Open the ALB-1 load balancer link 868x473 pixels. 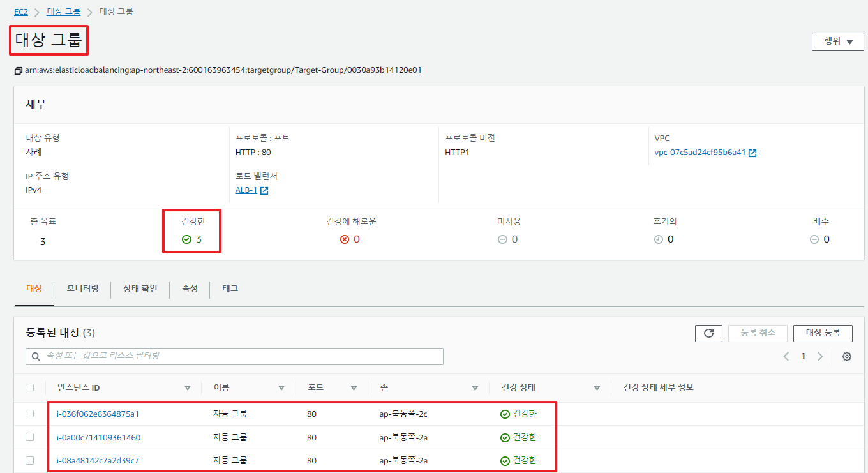pyautogui.click(x=246, y=190)
